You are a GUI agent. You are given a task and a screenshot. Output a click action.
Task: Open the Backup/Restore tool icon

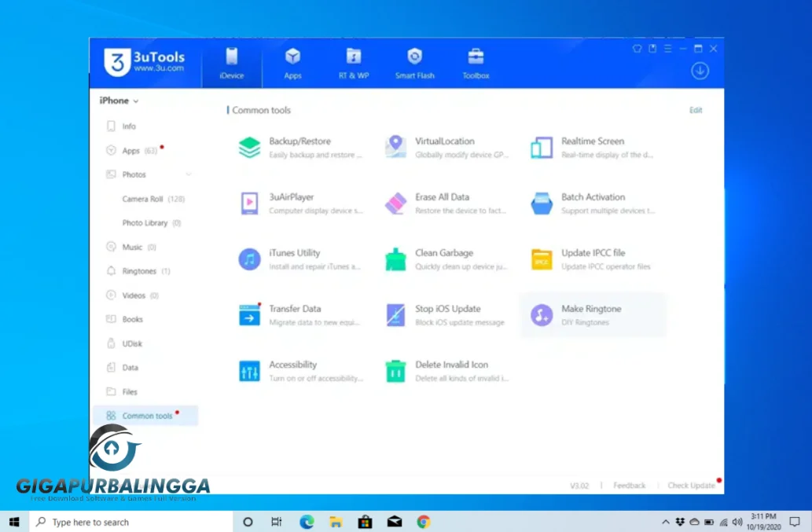click(x=249, y=148)
